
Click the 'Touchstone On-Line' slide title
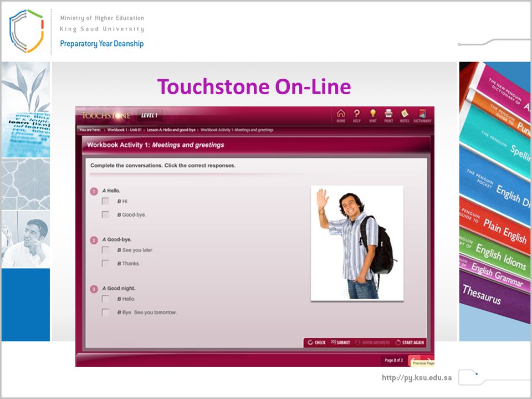[254, 86]
